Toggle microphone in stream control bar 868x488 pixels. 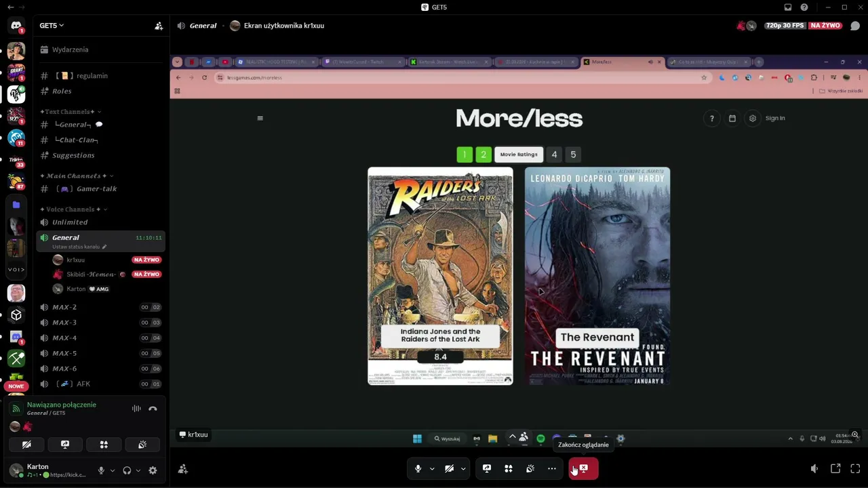[418, 468]
